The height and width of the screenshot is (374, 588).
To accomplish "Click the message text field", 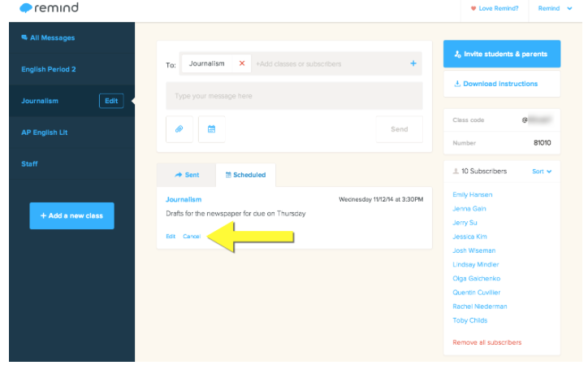I will 294,96.
